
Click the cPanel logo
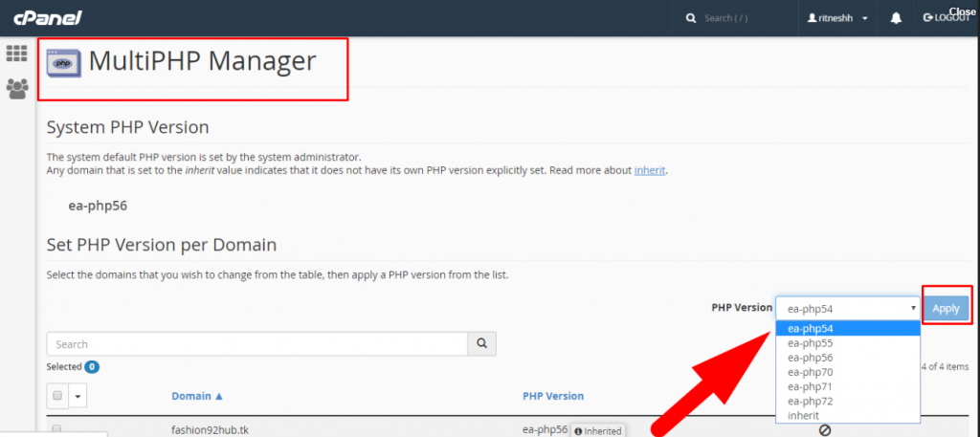[48, 17]
